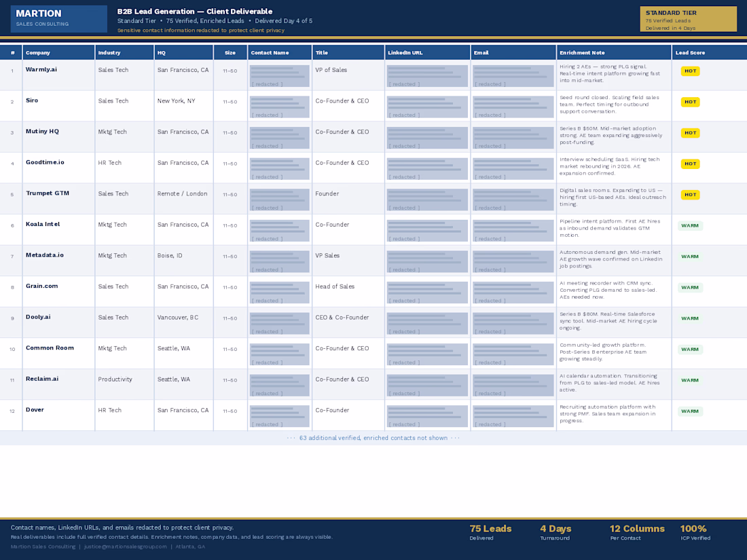747x560 pixels.
Task: Select the Metadata.io company cell
Action: coord(58,261)
